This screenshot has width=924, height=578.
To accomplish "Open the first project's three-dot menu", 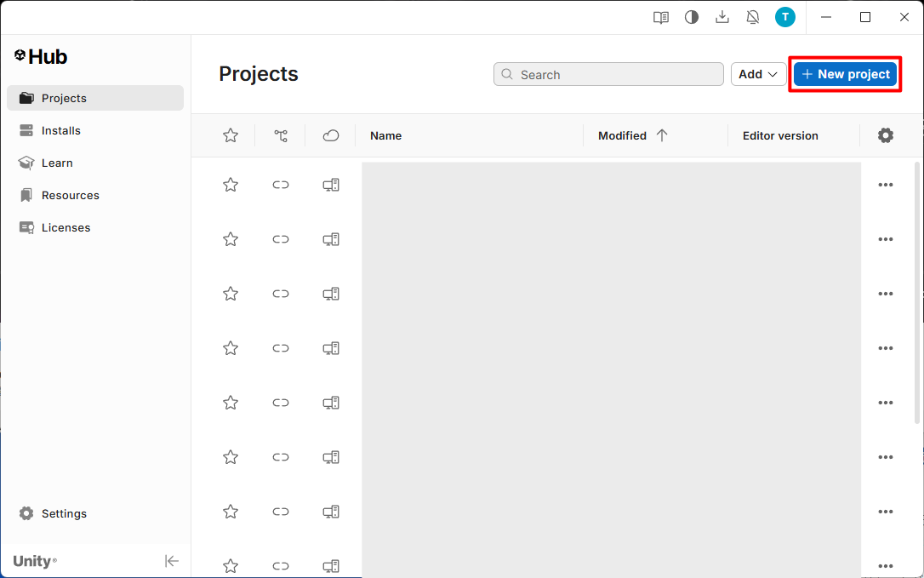I will (x=886, y=185).
